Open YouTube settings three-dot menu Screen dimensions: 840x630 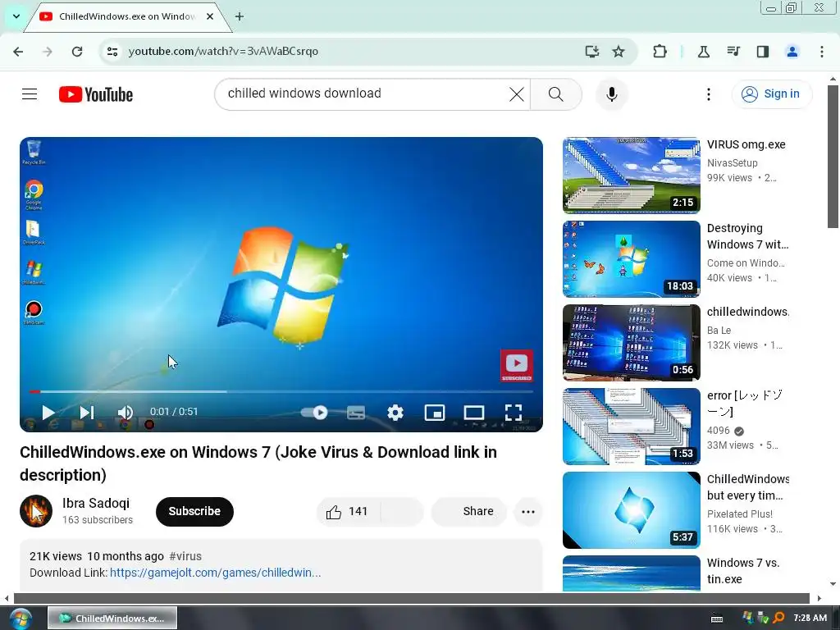(708, 94)
